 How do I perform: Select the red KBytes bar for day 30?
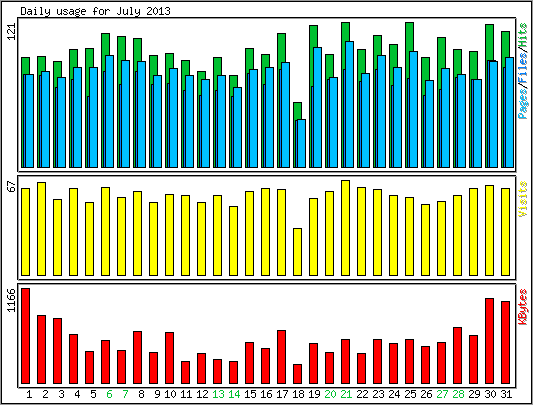tap(489, 341)
